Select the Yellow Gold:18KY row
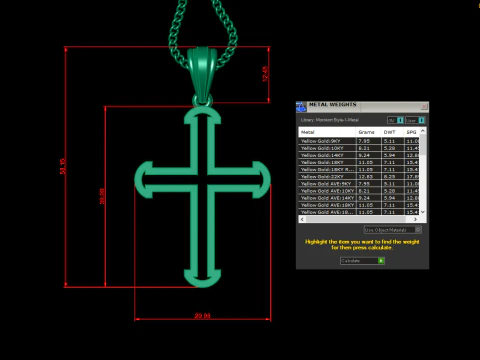Image resolution: width=480 pixels, height=360 pixels. (359, 162)
